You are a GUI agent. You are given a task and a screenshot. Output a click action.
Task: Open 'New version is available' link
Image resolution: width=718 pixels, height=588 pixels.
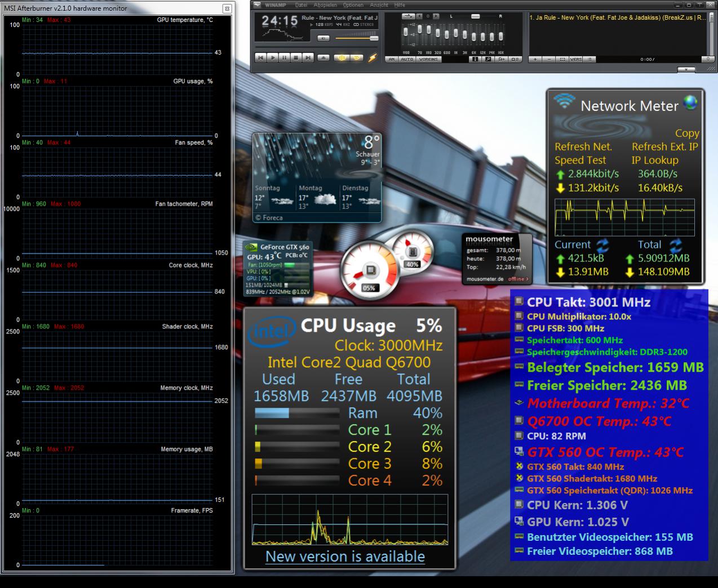point(345,556)
